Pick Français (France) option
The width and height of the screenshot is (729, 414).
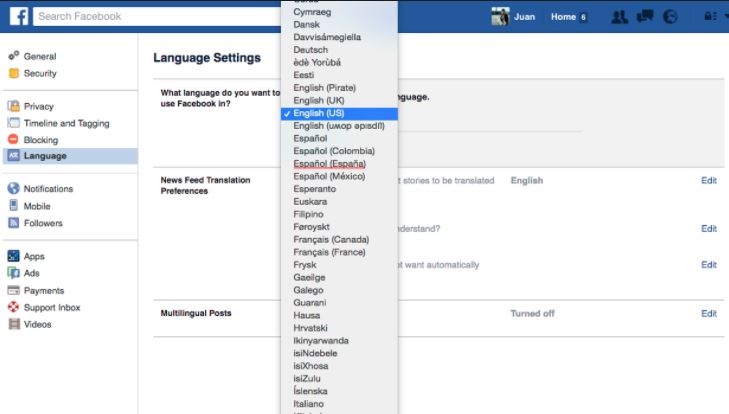[x=329, y=252]
